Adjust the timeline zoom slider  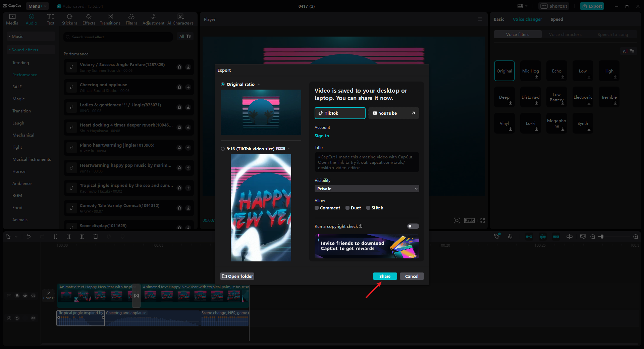602,237
